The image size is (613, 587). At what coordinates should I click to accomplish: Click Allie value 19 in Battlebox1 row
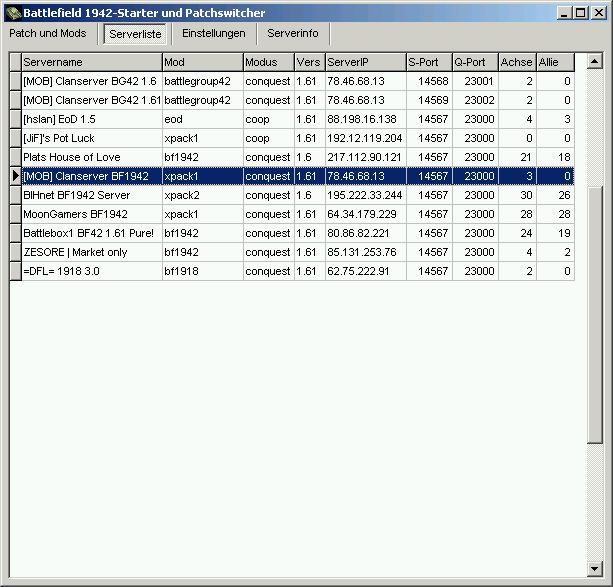click(555, 233)
